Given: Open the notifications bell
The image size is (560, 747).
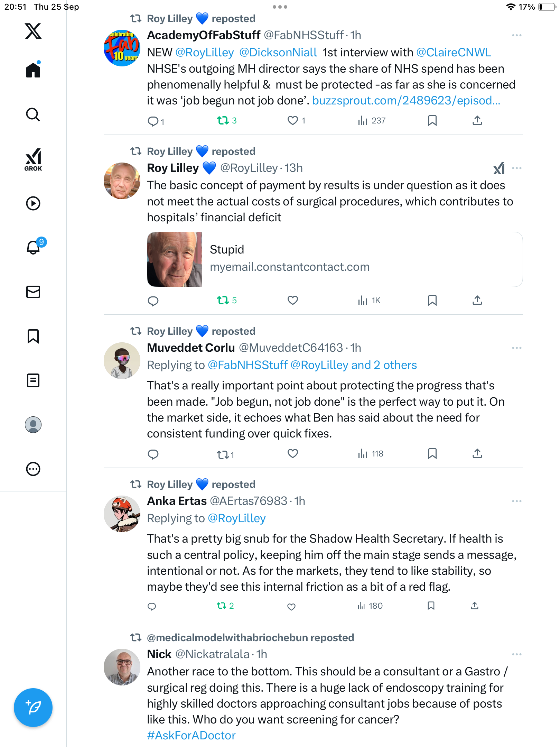Looking at the screenshot, I should pyautogui.click(x=34, y=247).
